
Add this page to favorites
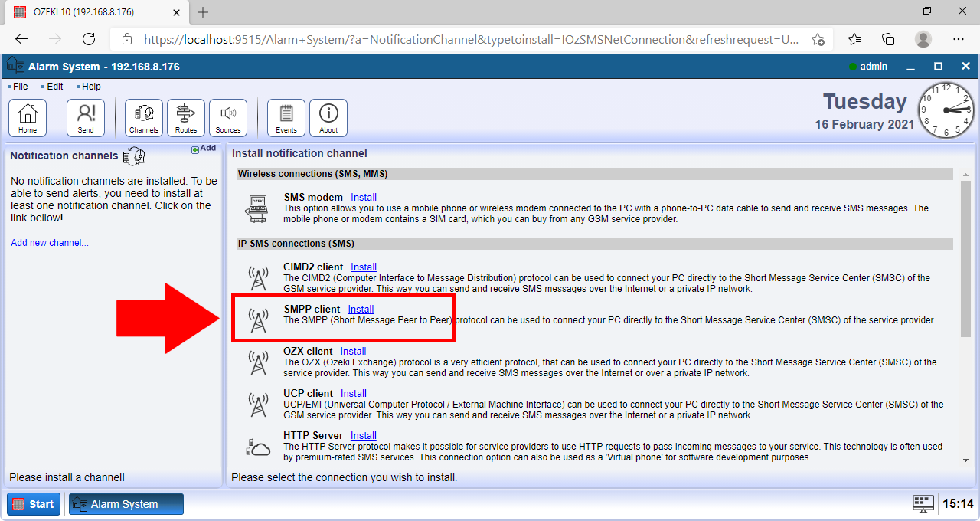[x=818, y=39]
